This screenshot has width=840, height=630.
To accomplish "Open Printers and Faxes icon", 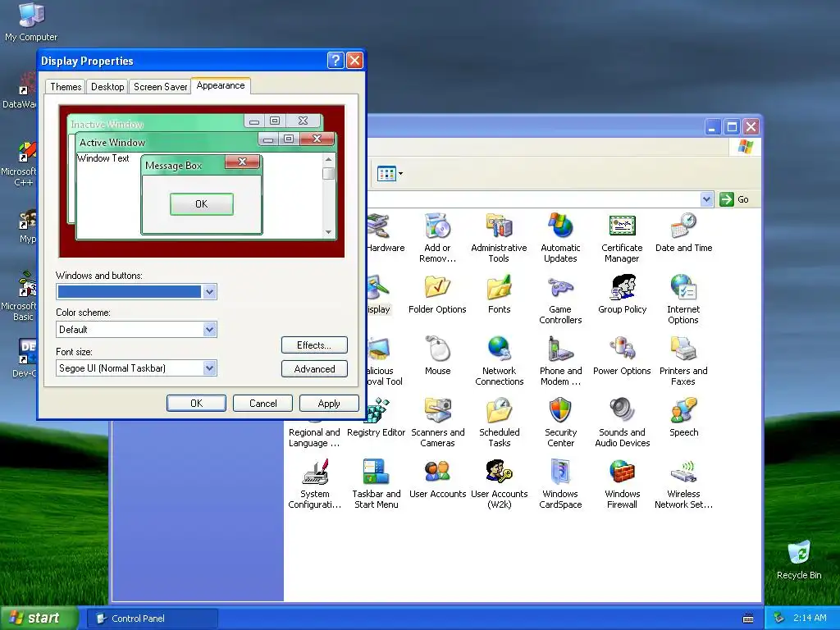I will click(x=683, y=361).
